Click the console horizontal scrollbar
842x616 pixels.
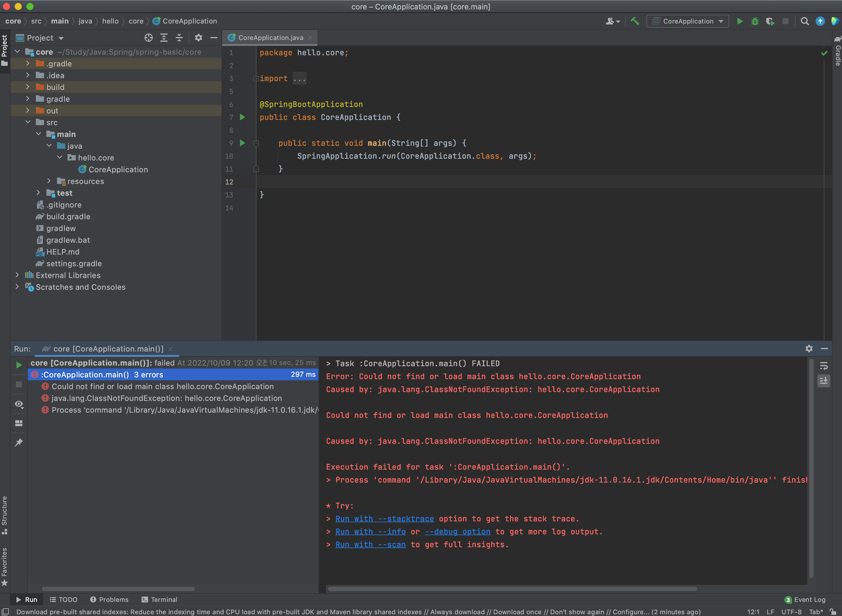[512, 589]
